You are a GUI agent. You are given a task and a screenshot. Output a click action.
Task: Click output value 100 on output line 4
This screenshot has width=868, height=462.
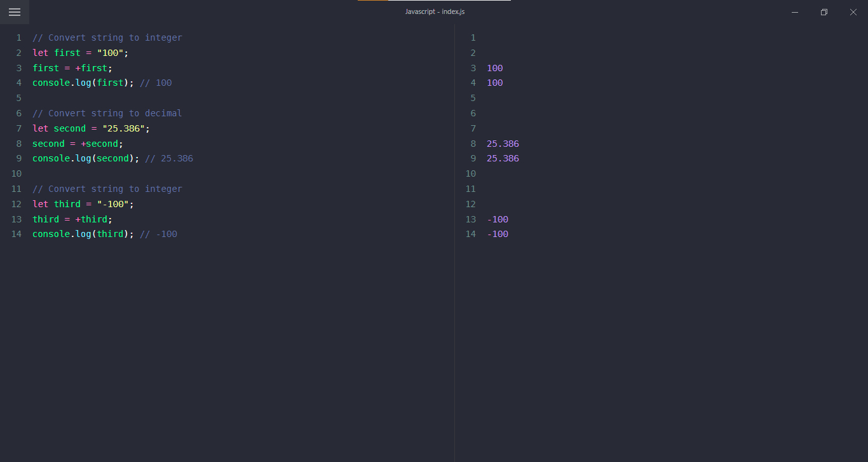(x=495, y=83)
